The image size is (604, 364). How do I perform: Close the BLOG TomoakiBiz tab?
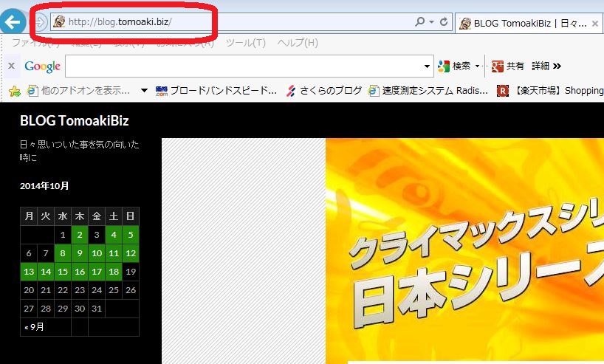595,24
